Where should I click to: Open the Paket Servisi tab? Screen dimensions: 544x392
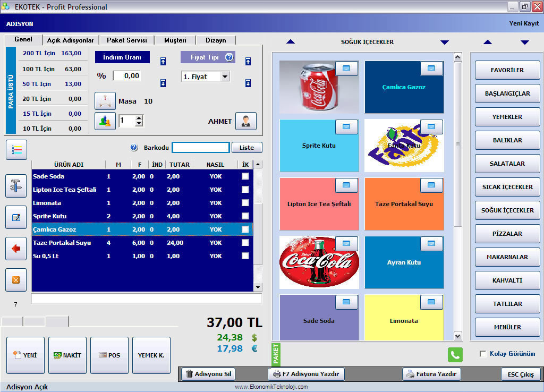126,40
